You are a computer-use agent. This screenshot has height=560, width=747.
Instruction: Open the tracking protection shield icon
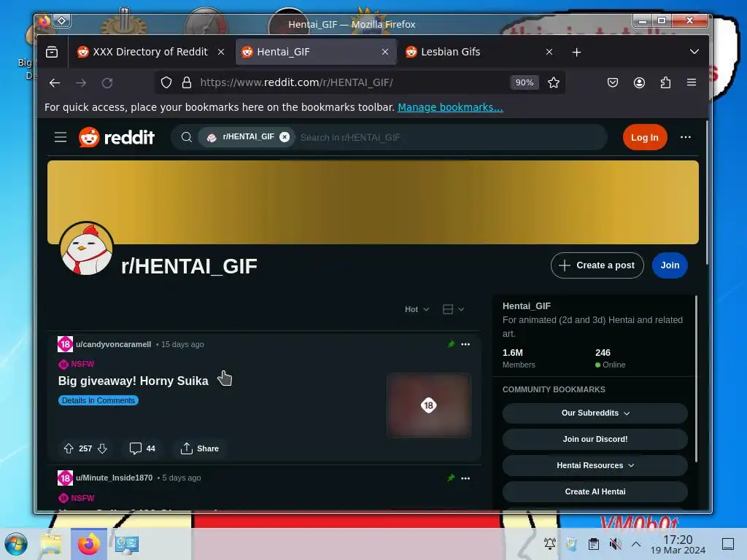166,82
